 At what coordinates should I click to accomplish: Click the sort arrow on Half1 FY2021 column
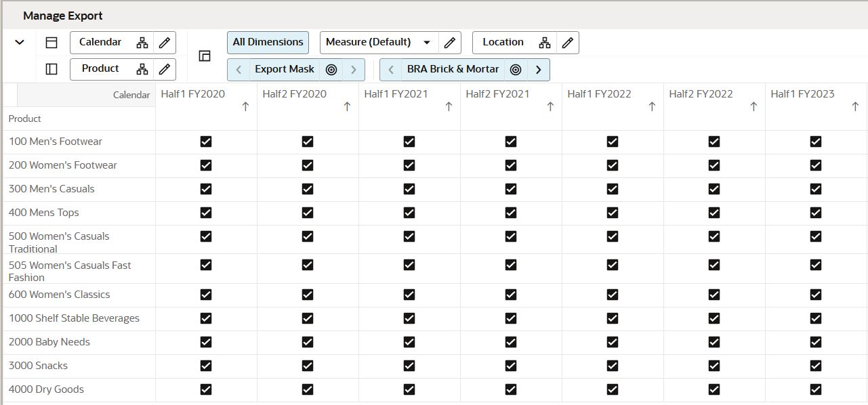[x=448, y=106]
